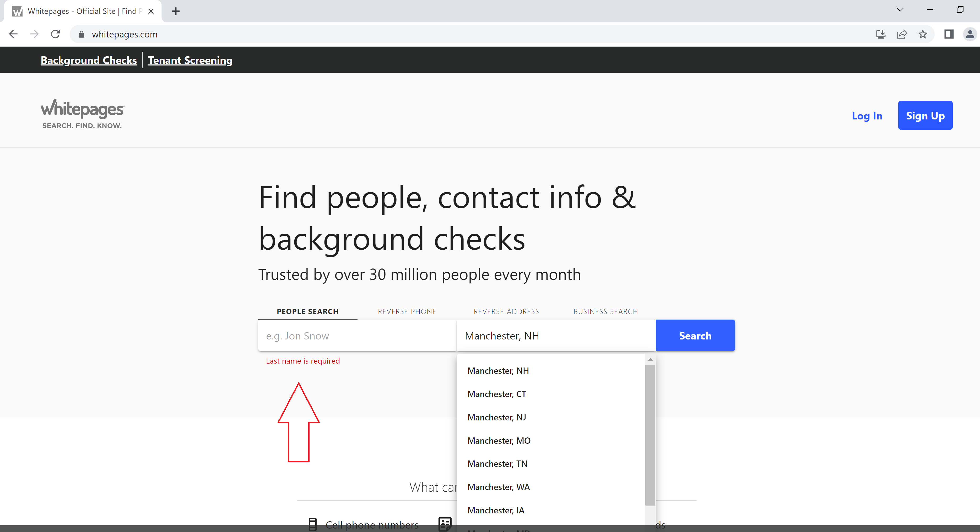The height and width of the screenshot is (532, 980).
Task: Share this page icon
Action: 902,34
